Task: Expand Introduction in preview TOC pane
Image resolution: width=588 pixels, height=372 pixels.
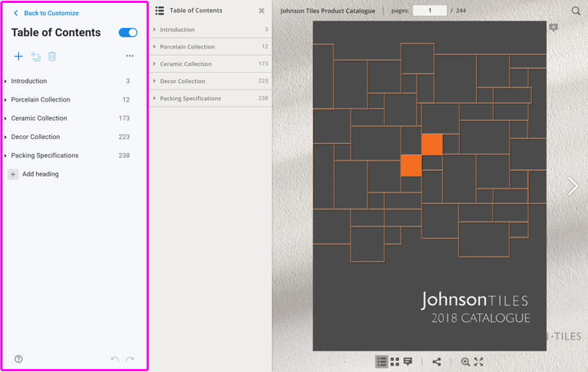Action: pos(154,29)
